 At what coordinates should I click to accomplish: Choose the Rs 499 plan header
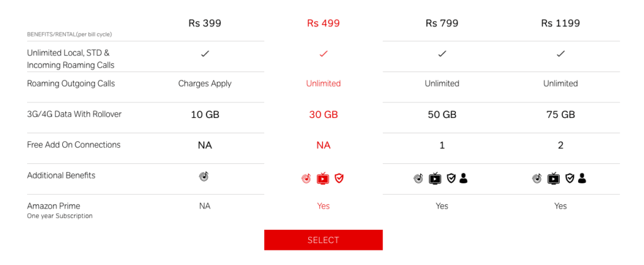click(x=323, y=23)
